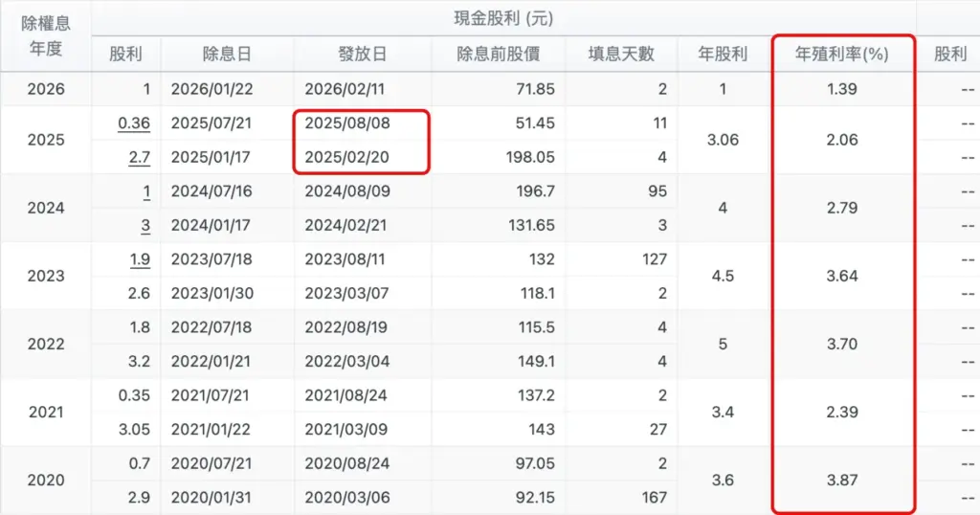
Task: Open the underlined 3 dividend in 2024
Action: point(146,225)
